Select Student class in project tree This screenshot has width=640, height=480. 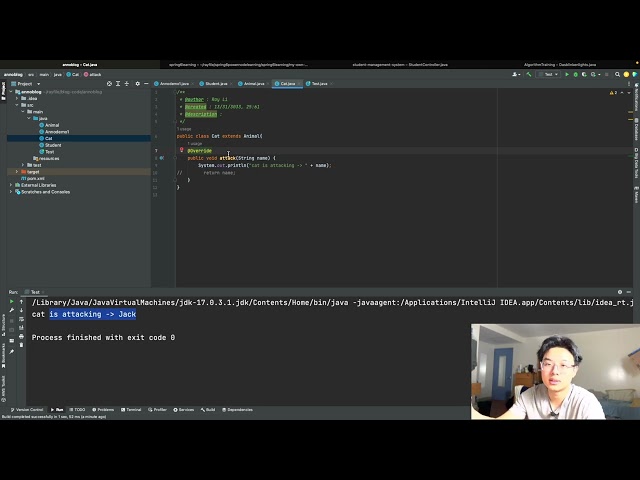click(x=50, y=145)
